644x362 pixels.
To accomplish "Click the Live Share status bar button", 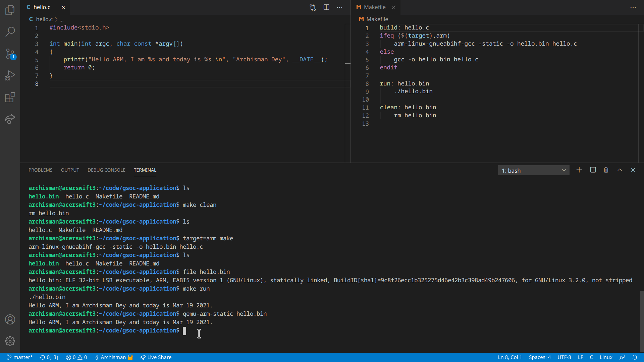I will pos(156,357).
